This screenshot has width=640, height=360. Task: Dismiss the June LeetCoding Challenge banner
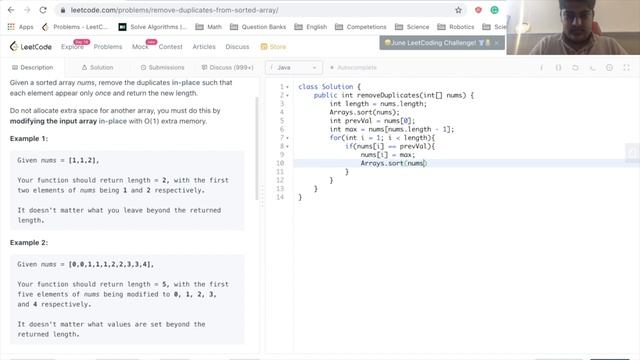coord(496,43)
